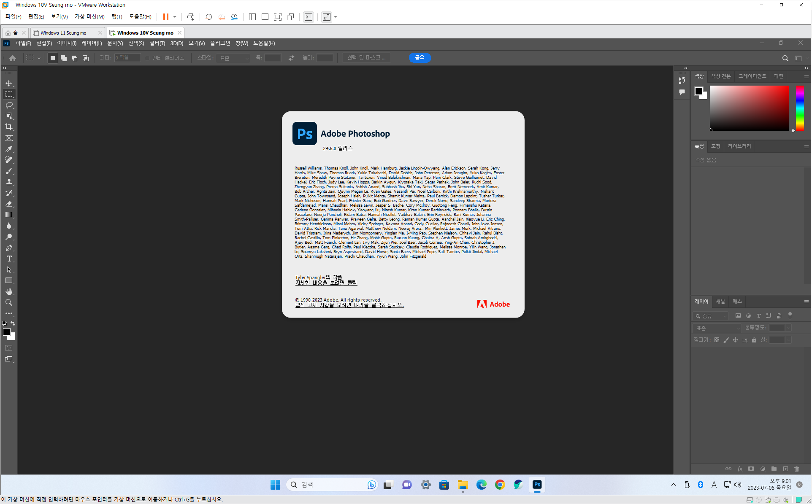Open the style dropdown showing 표준
The height and width of the screenshot is (504, 812).
233,58
